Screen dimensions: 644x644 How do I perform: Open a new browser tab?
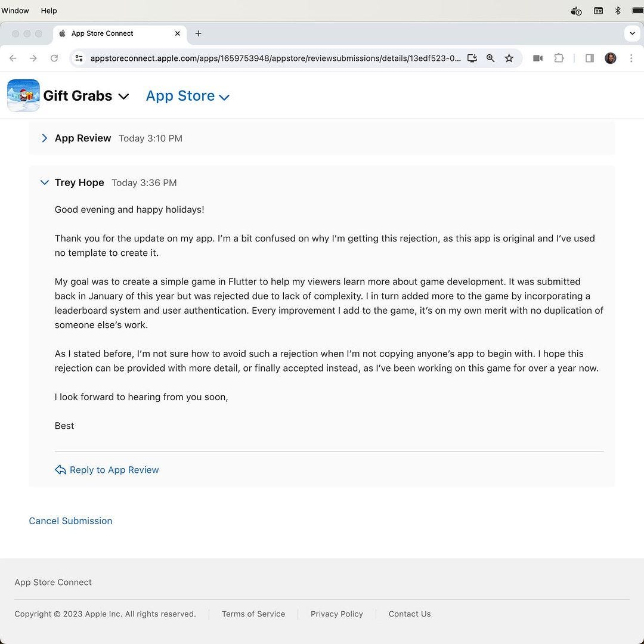(x=198, y=33)
